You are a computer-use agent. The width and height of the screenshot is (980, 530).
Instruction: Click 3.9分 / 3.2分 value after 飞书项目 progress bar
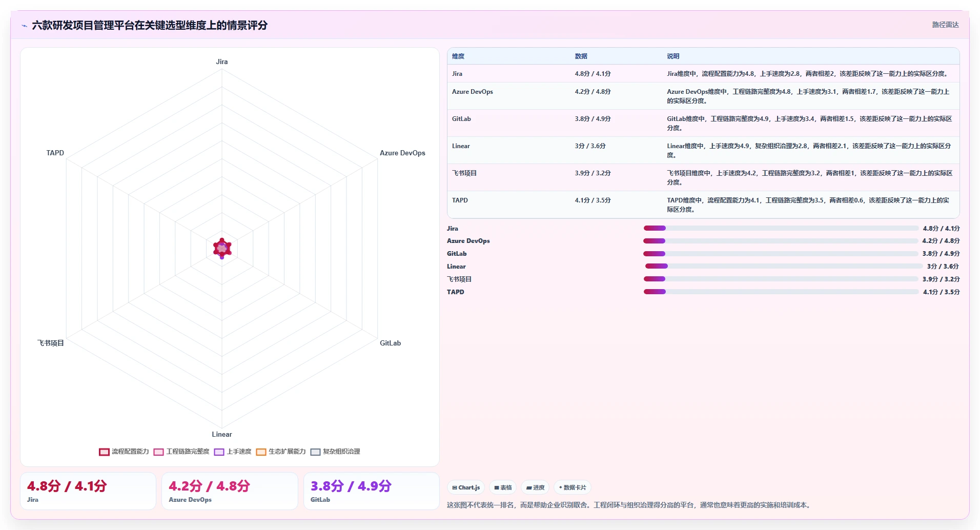click(x=941, y=279)
